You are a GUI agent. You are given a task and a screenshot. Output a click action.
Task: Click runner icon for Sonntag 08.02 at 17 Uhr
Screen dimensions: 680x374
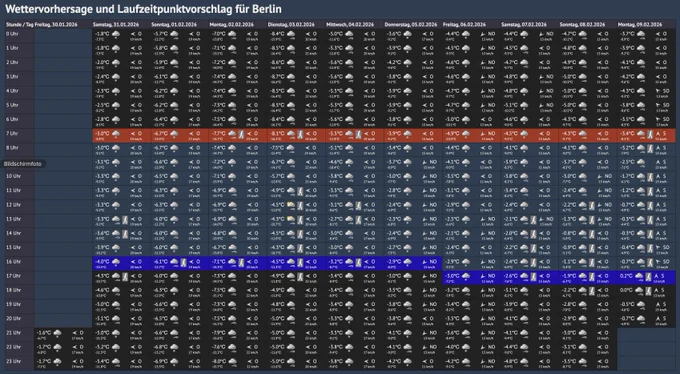click(x=592, y=277)
